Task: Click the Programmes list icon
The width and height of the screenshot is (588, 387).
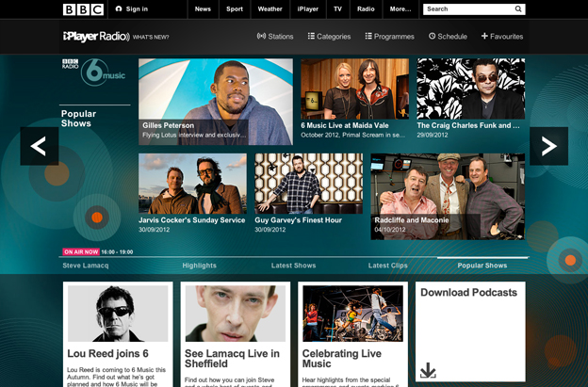Action: click(x=368, y=36)
